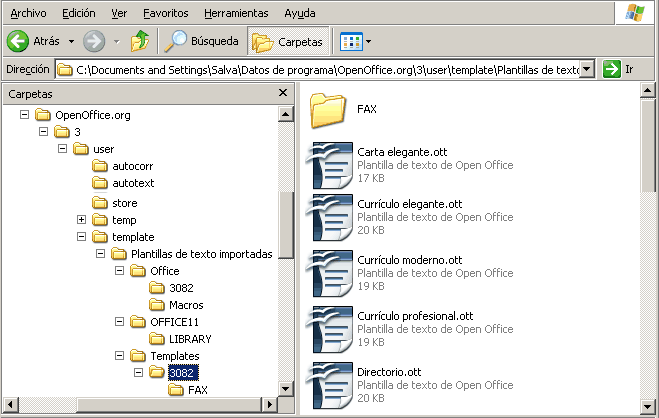Select the FAX folder in tree
This screenshot has width=659, height=418.
pyautogui.click(x=188, y=390)
